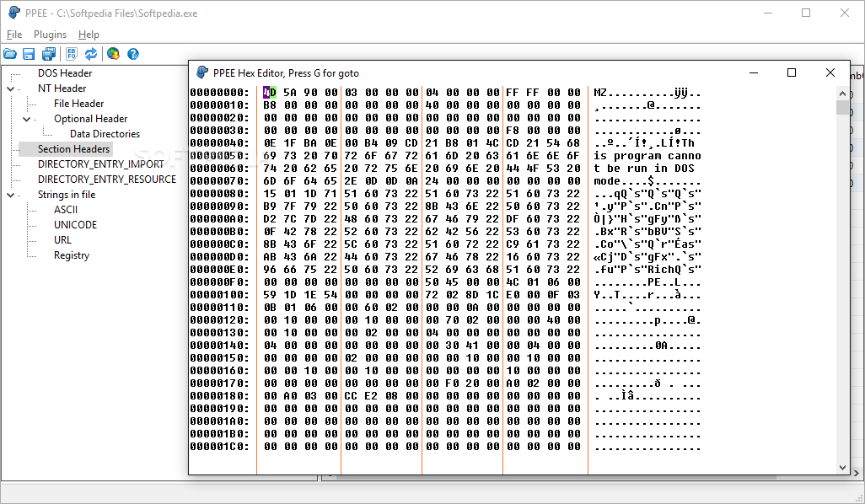
Task: Select Optional Header tree item
Action: 90,119
